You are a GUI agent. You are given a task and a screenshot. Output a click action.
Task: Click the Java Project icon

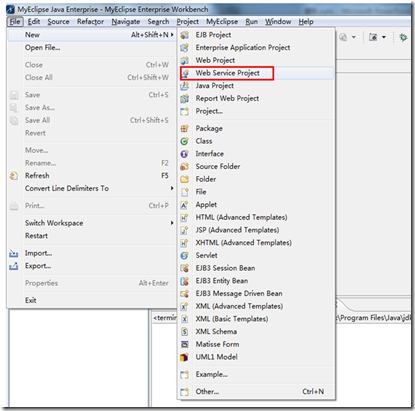point(184,86)
